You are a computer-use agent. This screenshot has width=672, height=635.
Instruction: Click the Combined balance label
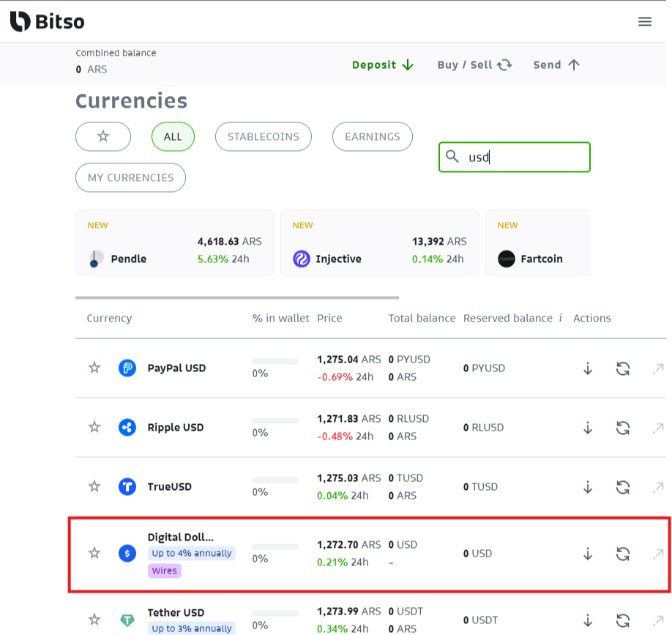(x=116, y=53)
